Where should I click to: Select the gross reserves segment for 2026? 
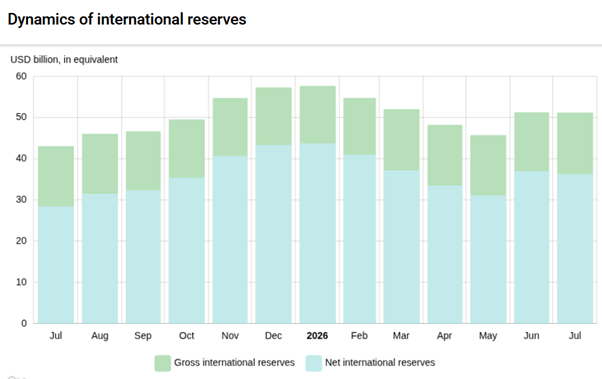pos(318,115)
